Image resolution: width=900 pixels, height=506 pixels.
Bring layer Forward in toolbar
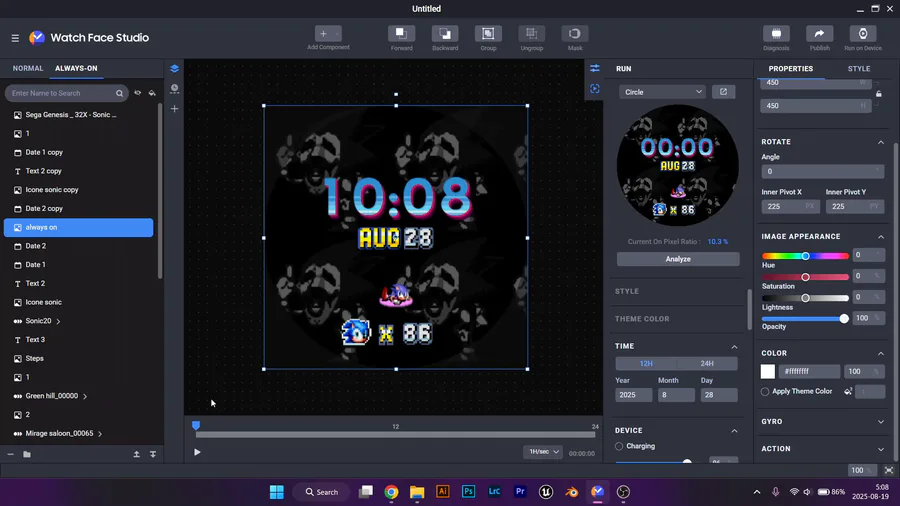401,34
